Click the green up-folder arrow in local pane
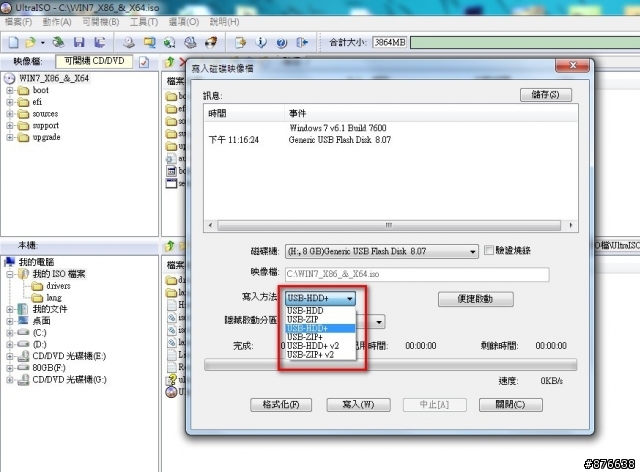Viewport: 640px width, 472px height. pos(170,246)
